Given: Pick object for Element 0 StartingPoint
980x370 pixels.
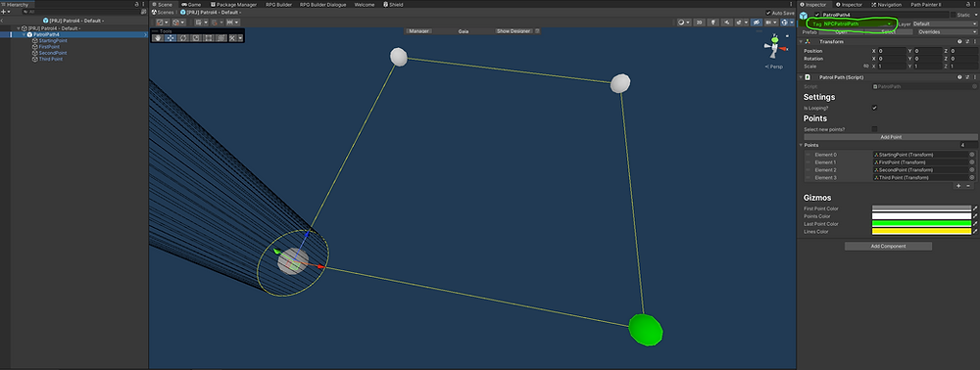Looking at the screenshot, I should click(972, 155).
